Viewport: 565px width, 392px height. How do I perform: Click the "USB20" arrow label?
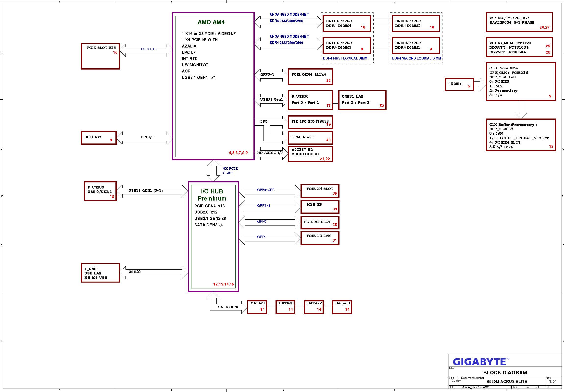[x=135, y=272]
